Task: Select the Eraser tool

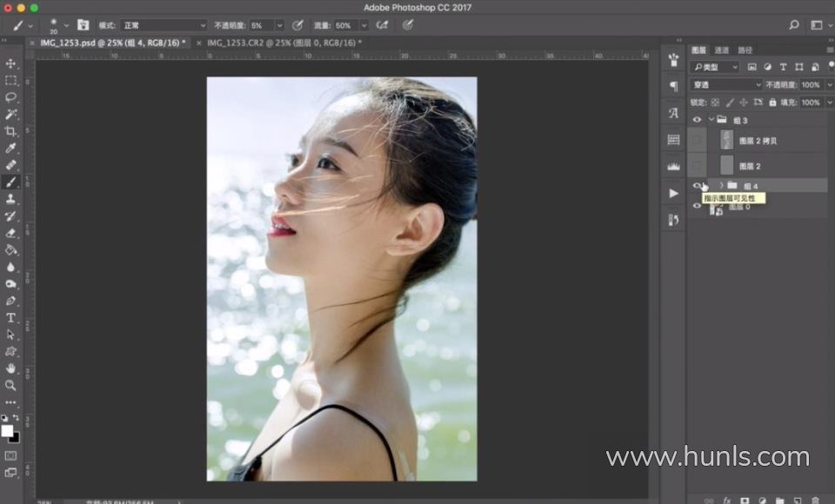Action: tap(10, 233)
